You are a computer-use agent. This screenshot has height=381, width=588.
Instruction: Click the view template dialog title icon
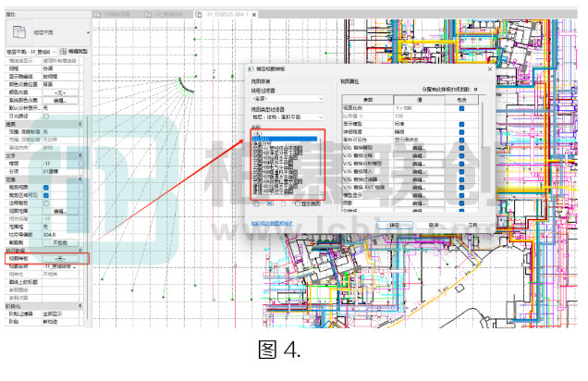[x=251, y=69]
